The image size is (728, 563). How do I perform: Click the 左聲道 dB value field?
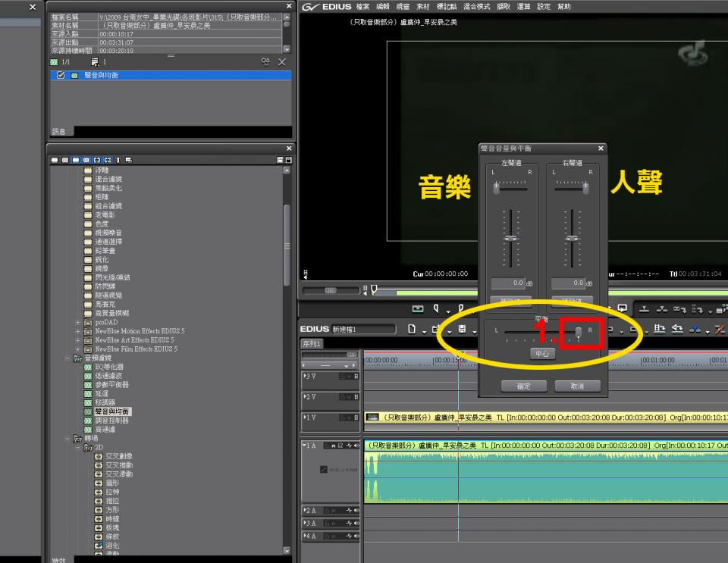point(508,283)
